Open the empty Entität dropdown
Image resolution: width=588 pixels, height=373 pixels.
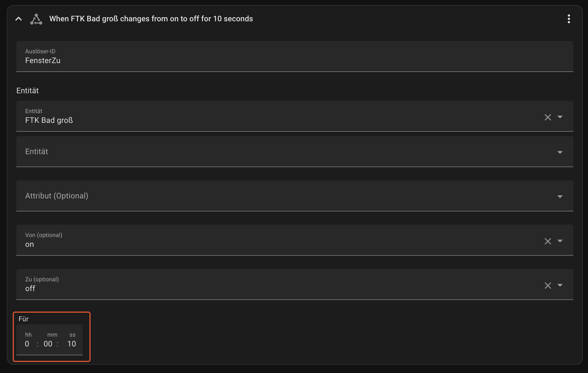point(560,152)
